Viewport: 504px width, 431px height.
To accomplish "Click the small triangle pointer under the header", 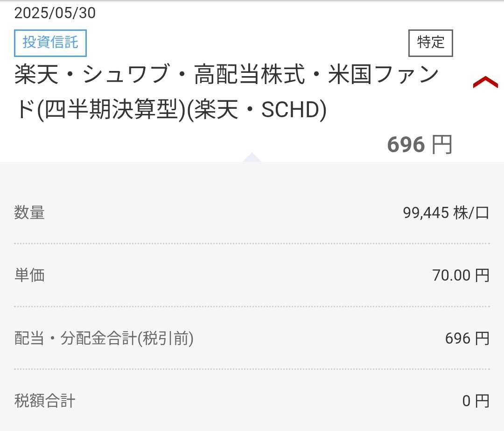I will pyautogui.click(x=252, y=157).
